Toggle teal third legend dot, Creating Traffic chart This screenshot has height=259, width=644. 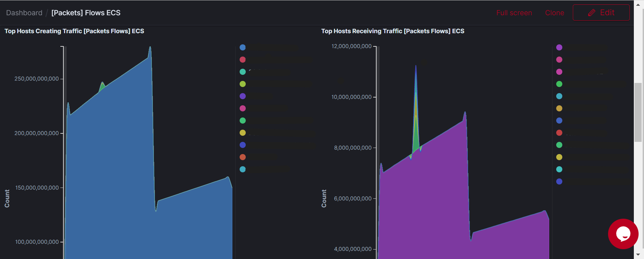pos(243,72)
